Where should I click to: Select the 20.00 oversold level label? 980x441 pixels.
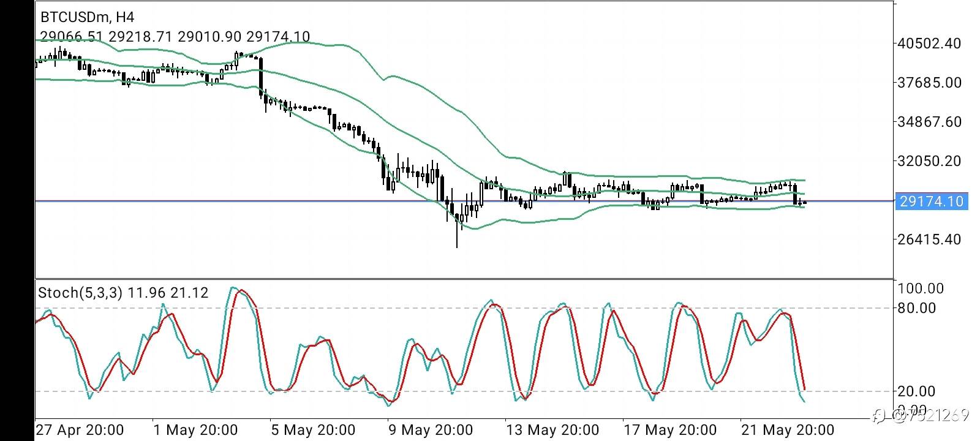click(917, 391)
